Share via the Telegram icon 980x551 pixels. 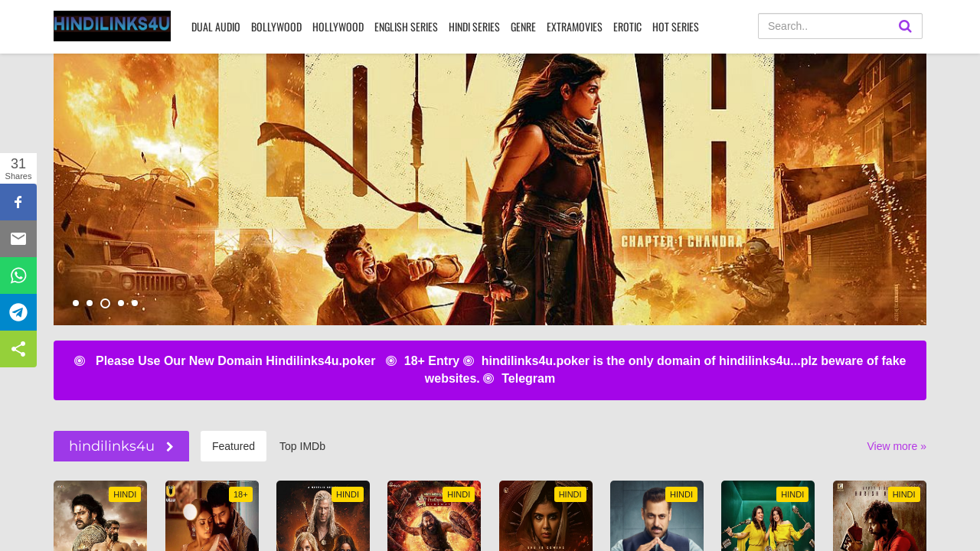(x=18, y=312)
